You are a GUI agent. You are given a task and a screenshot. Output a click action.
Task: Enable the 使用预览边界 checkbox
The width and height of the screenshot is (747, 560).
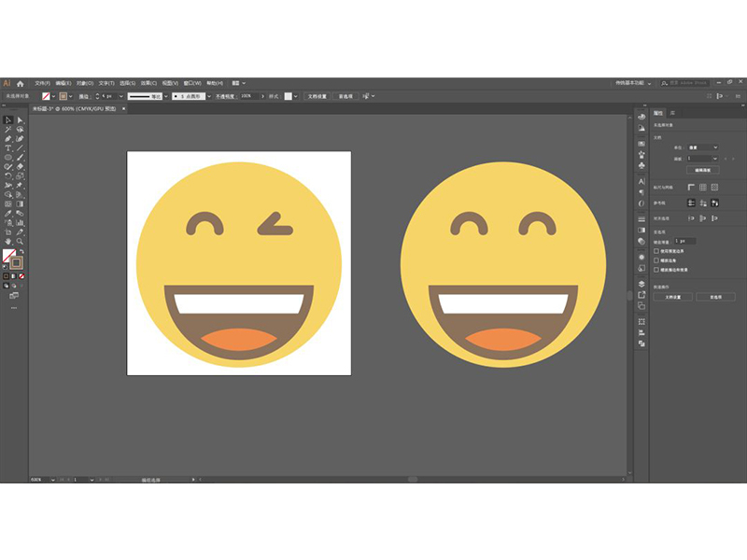click(x=656, y=250)
